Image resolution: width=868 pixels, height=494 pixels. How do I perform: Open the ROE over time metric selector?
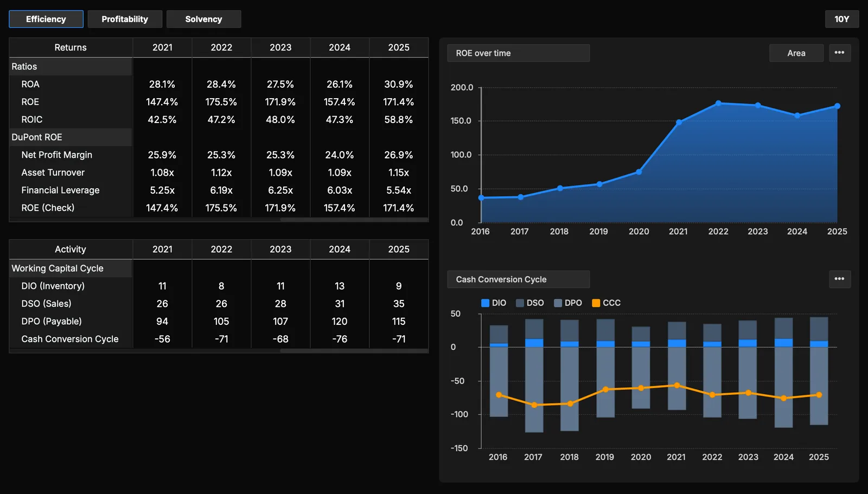(518, 53)
